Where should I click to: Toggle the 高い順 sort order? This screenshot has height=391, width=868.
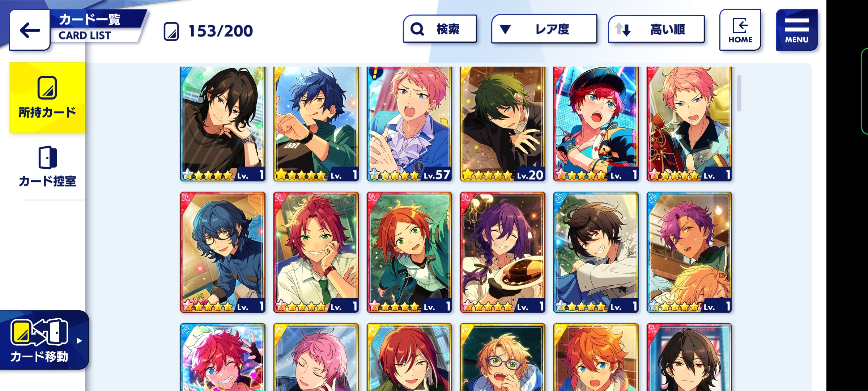pyautogui.click(x=656, y=29)
